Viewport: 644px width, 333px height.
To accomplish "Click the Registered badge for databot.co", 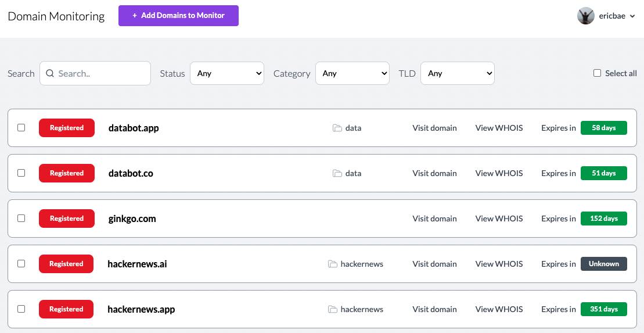I will pyautogui.click(x=67, y=173).
